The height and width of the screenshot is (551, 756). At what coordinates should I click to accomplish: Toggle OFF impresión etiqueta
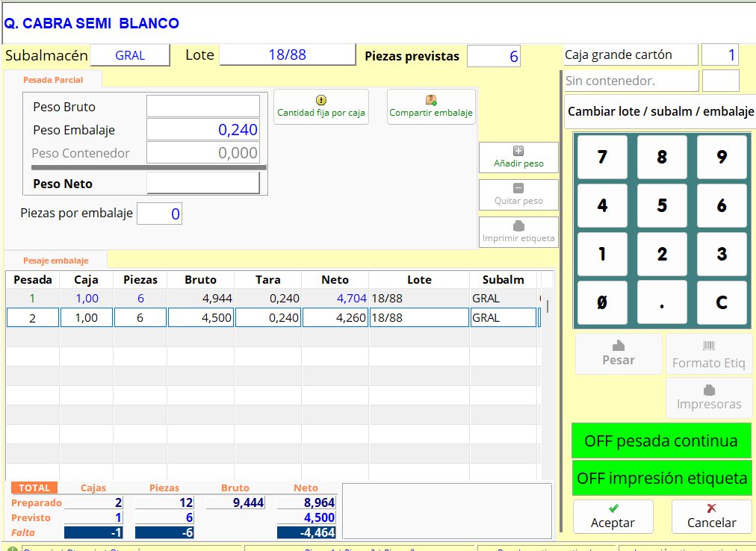[x=660, y=478]
